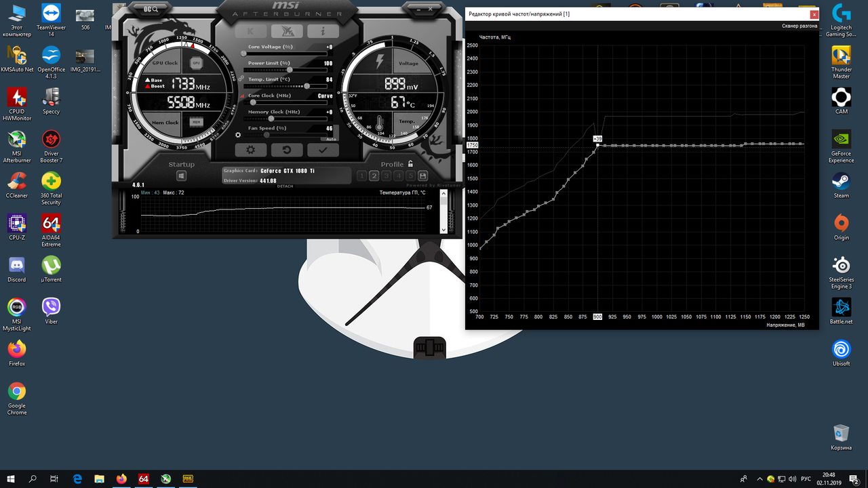The image size is (868, 488).
Task: Select profile slot 3
Action: pos(387,176)
